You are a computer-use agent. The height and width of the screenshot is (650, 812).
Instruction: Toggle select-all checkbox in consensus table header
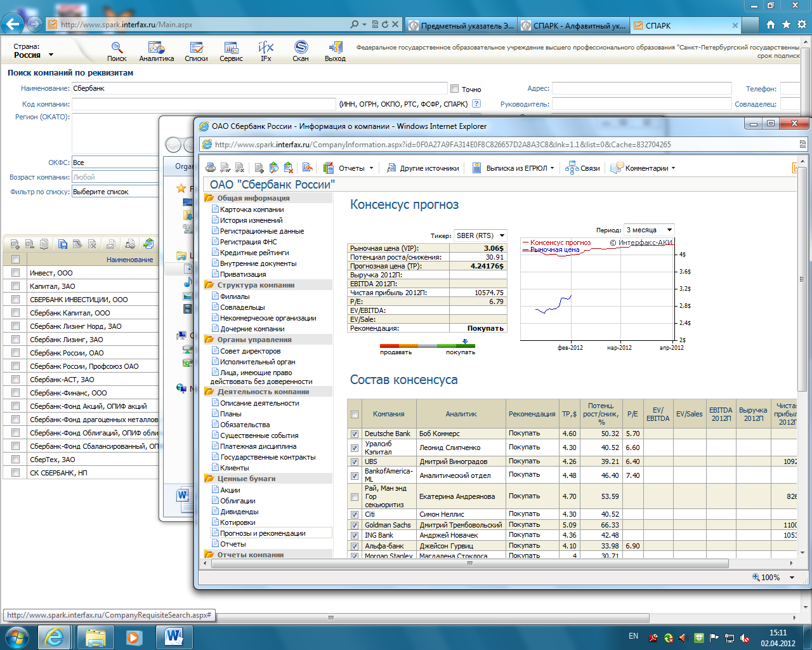point(355,415)
